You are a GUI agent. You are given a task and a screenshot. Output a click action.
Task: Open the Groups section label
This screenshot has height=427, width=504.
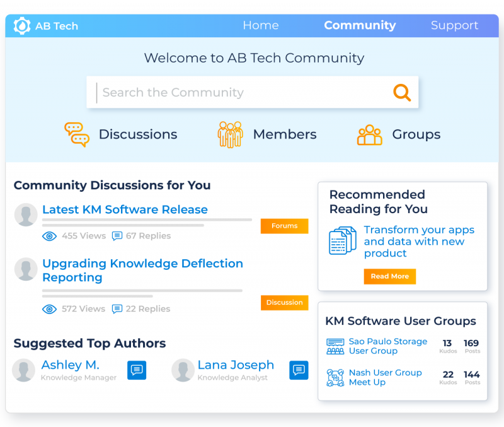pos(416,134)
